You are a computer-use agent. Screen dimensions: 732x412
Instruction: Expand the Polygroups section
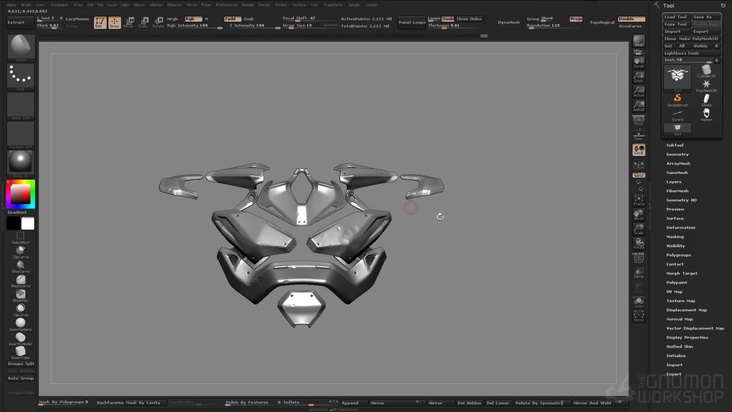pos(678,255)
